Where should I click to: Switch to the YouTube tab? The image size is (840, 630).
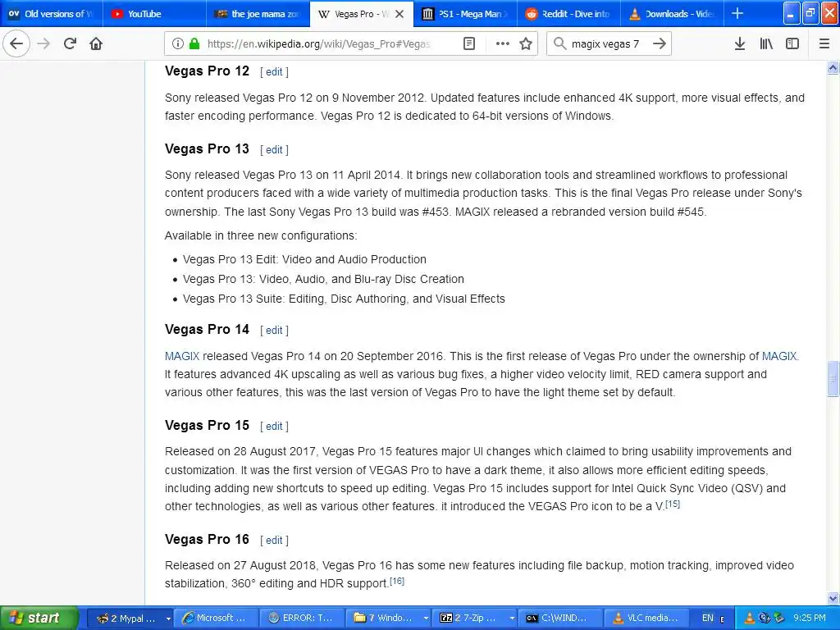154,13
